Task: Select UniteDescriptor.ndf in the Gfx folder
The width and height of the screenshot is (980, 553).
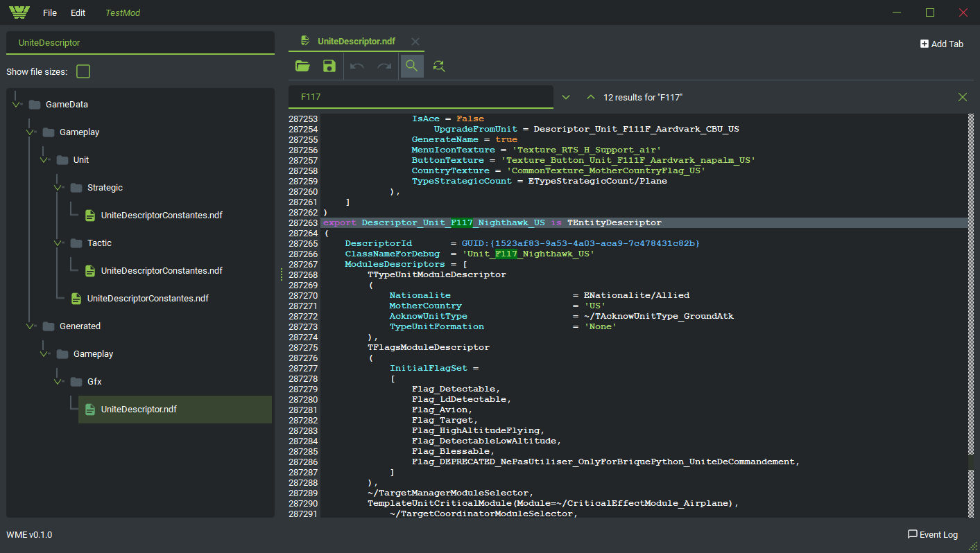Action: coord(139,410)
